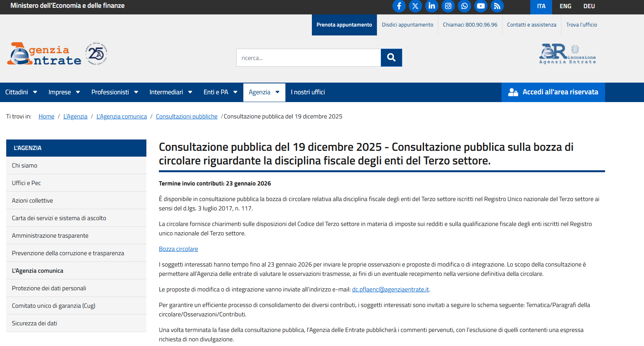Click Accedi all'area riservata button
This screenshot has height=346, width=644.
(553, 92)
